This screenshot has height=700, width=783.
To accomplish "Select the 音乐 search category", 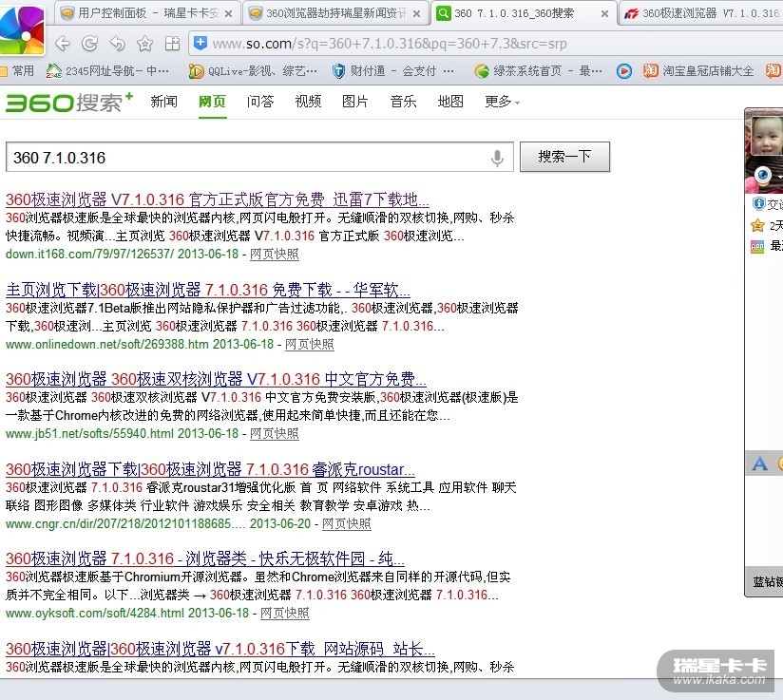I will tap(403, 102).
